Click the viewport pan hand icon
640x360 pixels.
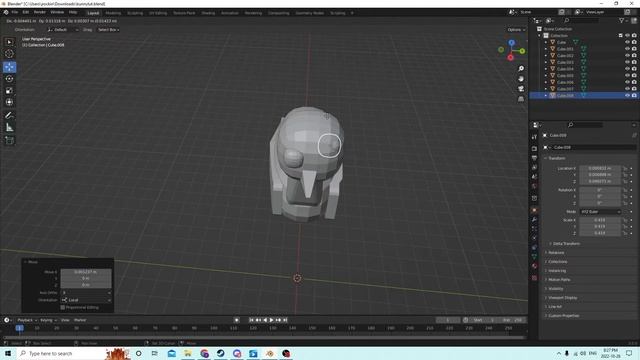tap(521, 79)
